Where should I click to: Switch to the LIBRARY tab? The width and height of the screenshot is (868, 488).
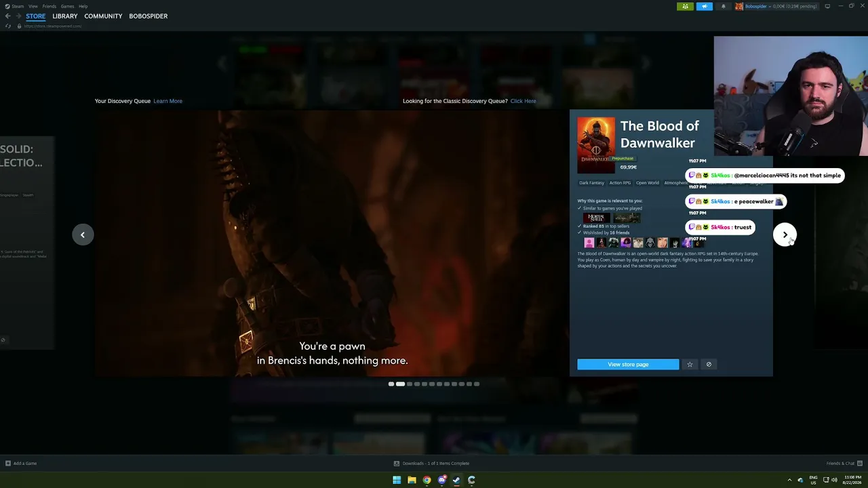pyautogui.click(x=65, y=16)
